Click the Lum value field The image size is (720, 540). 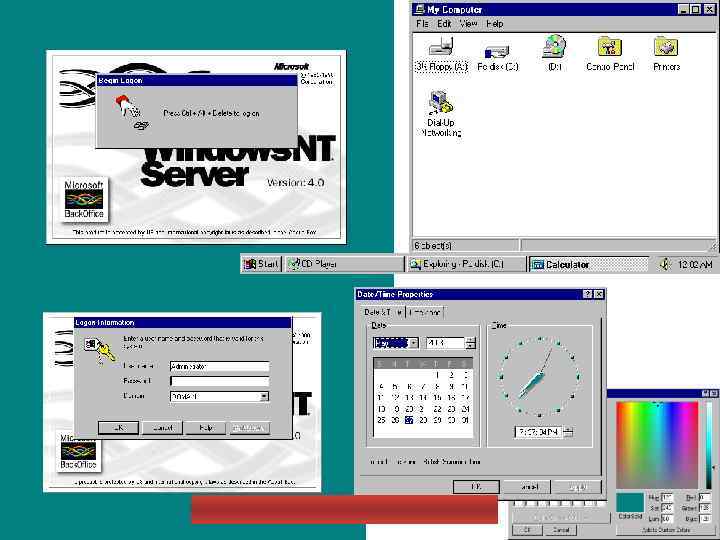point(667,518)
